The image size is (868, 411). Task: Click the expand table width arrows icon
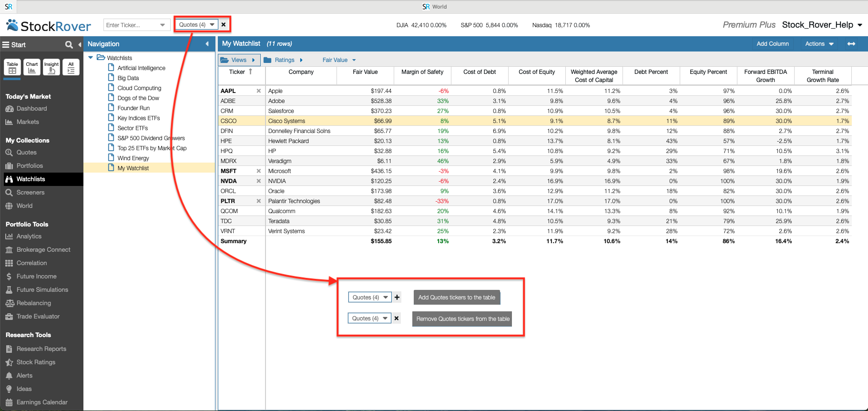(x=851, y=44)
